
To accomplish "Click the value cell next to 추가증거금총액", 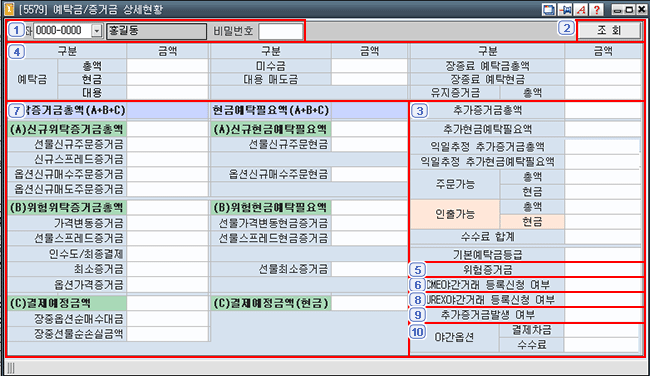I will click(x=603, y=111).
